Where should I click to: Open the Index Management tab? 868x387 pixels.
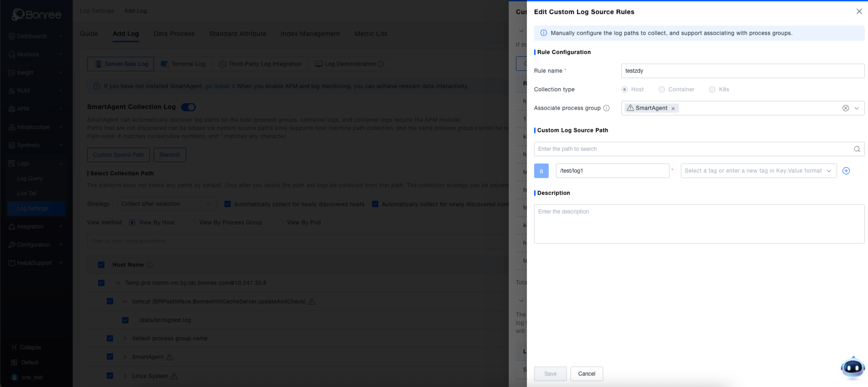310,34
